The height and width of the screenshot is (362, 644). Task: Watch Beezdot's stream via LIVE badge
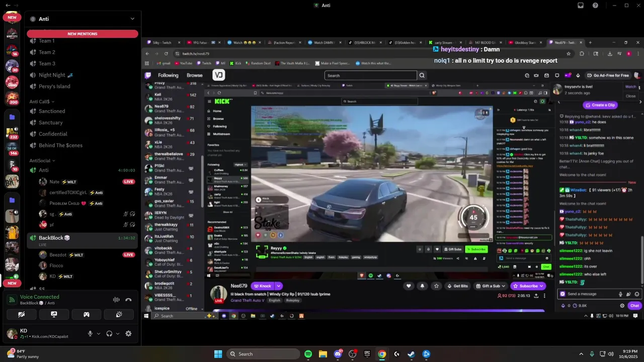(129, 255)
